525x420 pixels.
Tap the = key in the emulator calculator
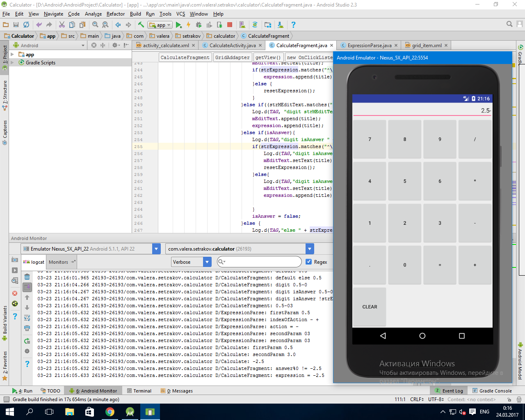tap(440, 265)
